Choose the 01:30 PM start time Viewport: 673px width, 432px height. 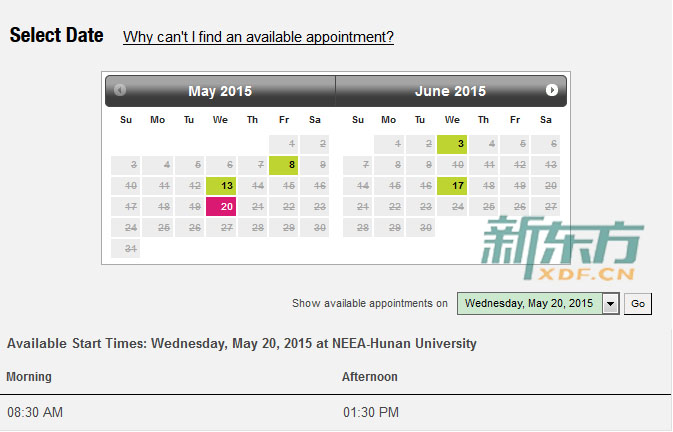pyautogui.click(x=371, y=412)
